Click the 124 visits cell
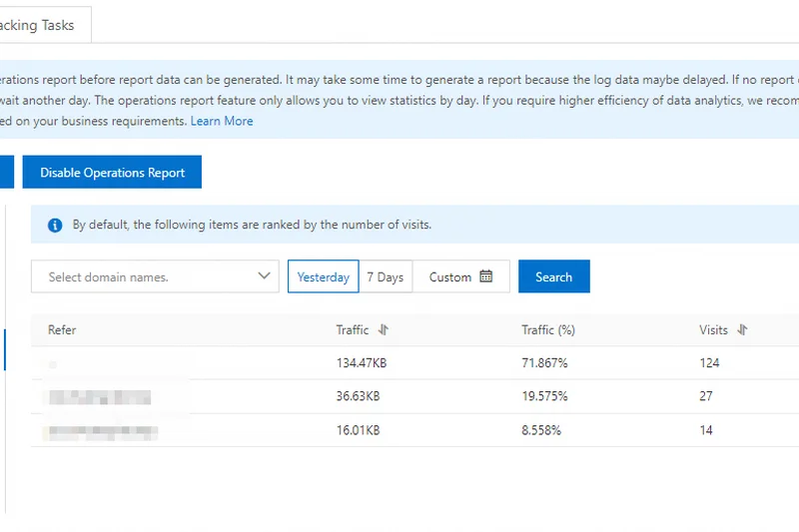Viewport: 799px width, 532px height. (709, 363)
